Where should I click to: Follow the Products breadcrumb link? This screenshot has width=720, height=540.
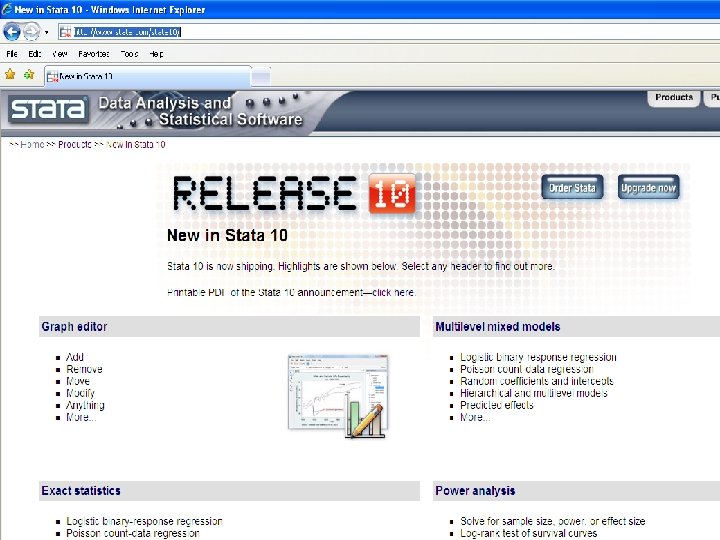click(x=74, y=144)
